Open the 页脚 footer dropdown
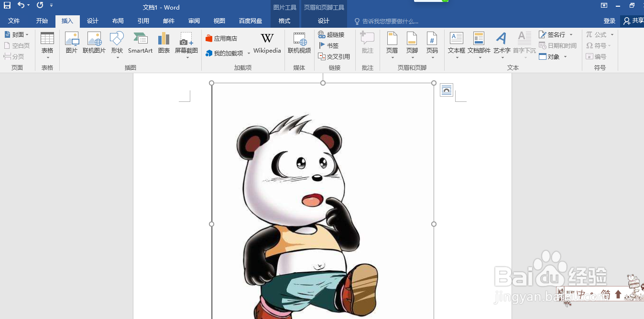The width and height of the screenshot is (644, 319). point(412,46)
